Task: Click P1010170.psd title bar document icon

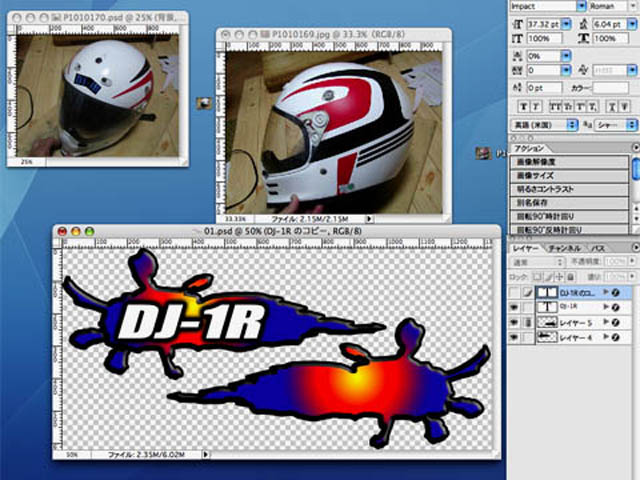Action: [56, 18]
